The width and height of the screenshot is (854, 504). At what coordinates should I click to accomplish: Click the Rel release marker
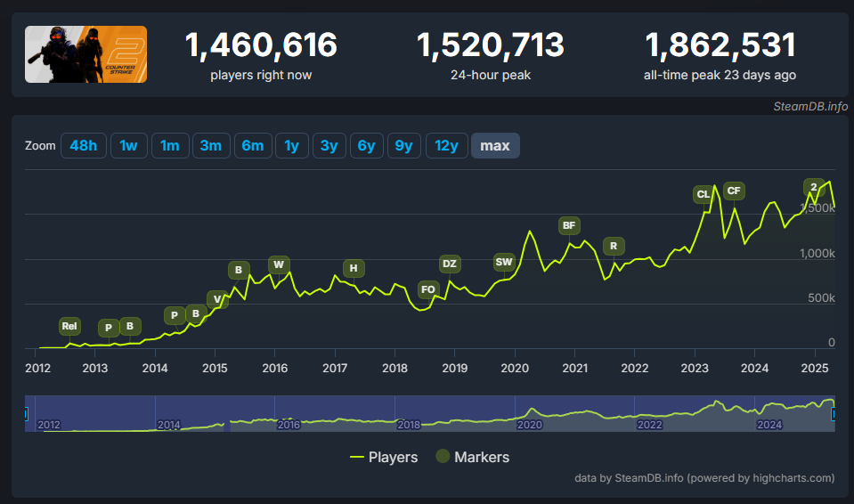click(x=69, y=326)
